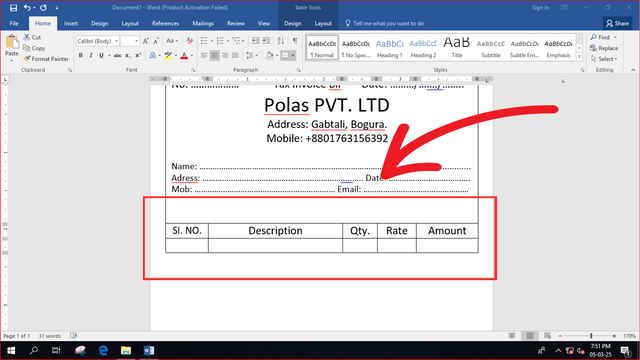This screenshot has height=360, width=640.
Task: Apply the text highlight color
Action: click(x=168, y=56)
